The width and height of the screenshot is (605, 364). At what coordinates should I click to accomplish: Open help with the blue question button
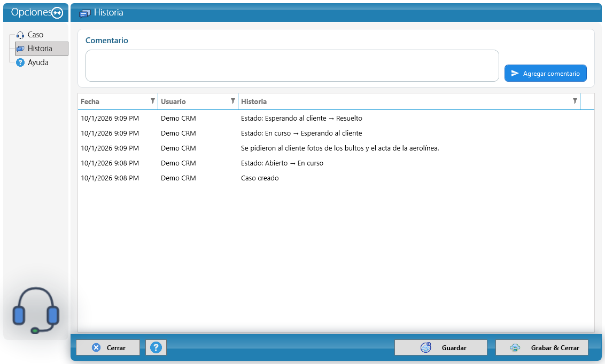[156, 347]
